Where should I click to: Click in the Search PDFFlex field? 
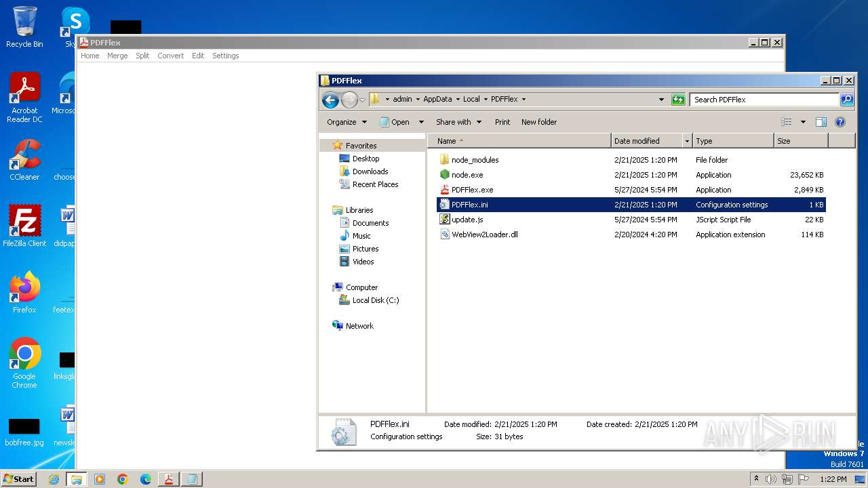tap(765, 100)
